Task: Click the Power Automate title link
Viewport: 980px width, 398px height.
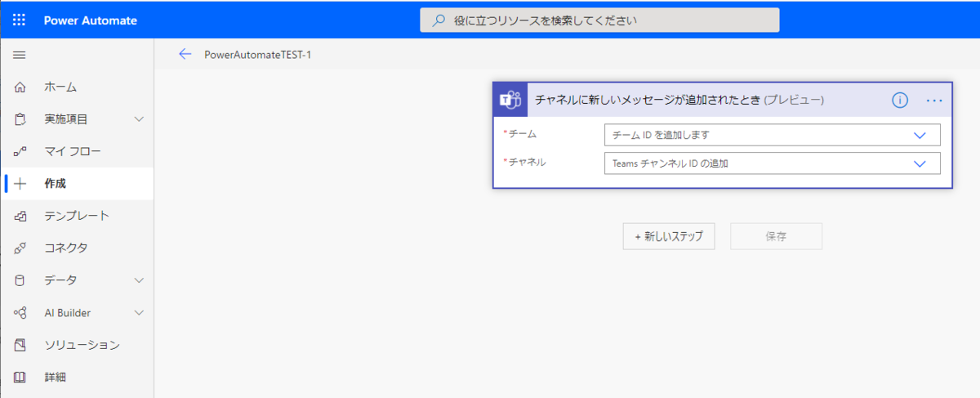Action: pyautogui.click(x=90, y=20)
